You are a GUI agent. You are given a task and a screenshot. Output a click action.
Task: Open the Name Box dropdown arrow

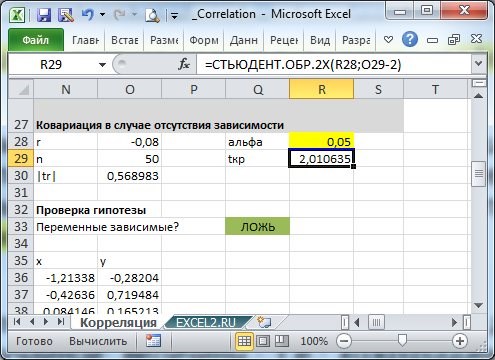[x=102, y=64]
